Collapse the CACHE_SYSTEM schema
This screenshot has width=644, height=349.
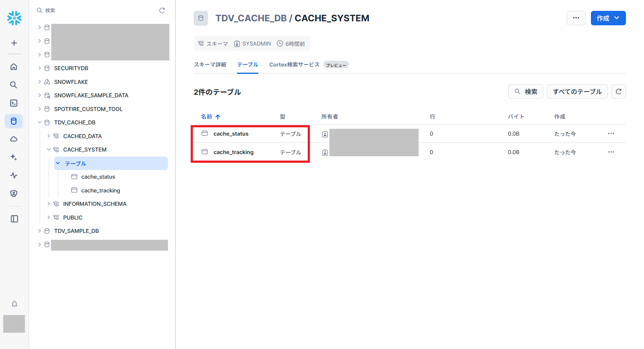click(49, 149)
